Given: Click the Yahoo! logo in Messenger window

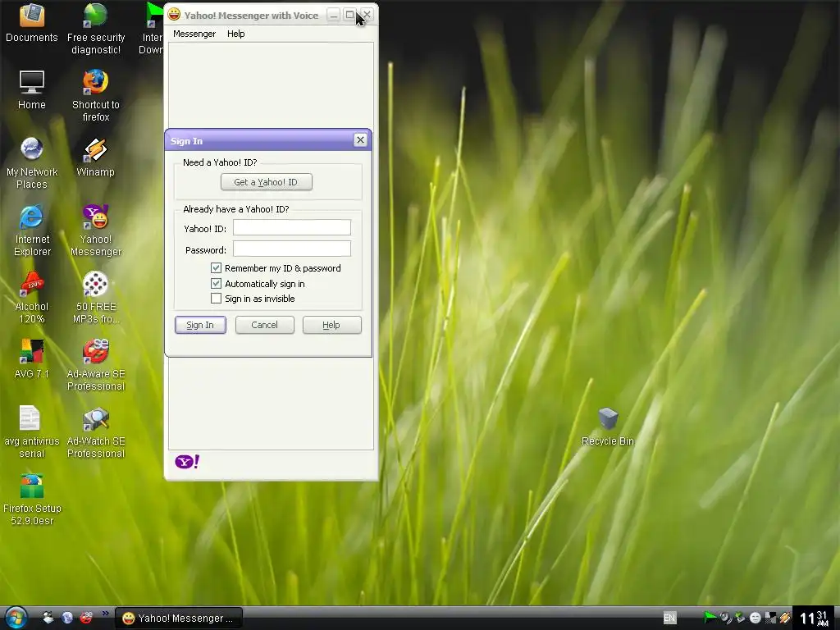Looking at the screenshot, I should tap(187, 462).
